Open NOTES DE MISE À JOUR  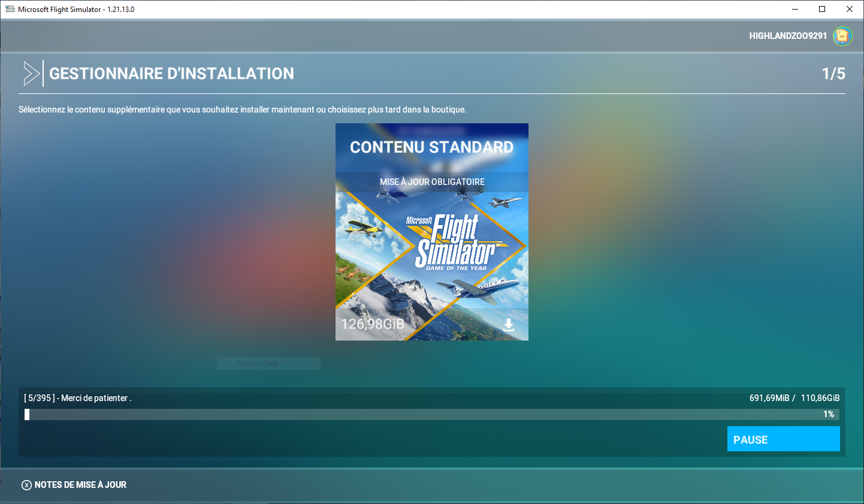80,485
